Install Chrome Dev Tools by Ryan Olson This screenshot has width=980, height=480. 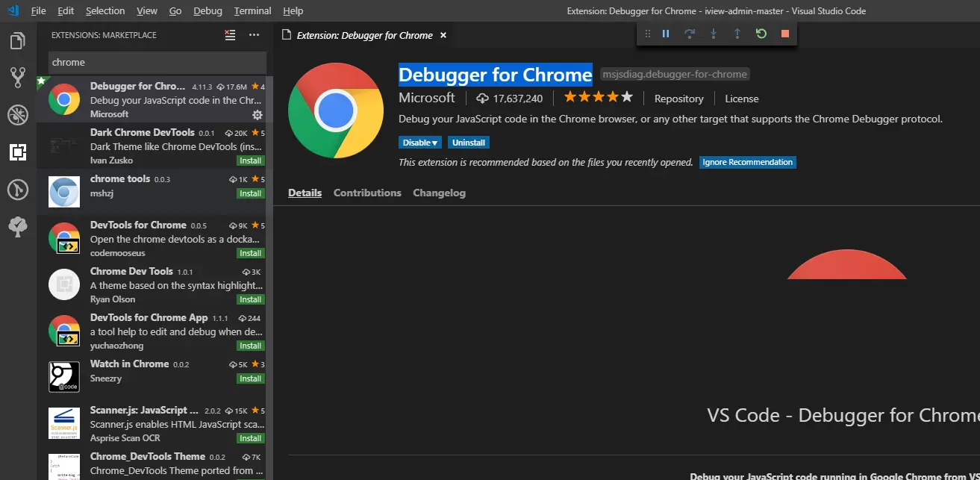[251, 299]
